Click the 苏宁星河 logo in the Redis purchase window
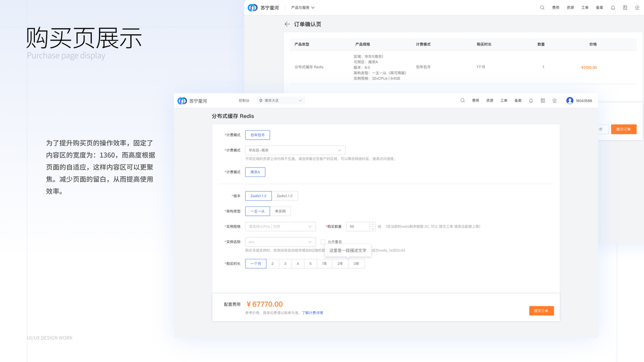The height and width of the screenshot is (362, 644). tap(192, 101)
